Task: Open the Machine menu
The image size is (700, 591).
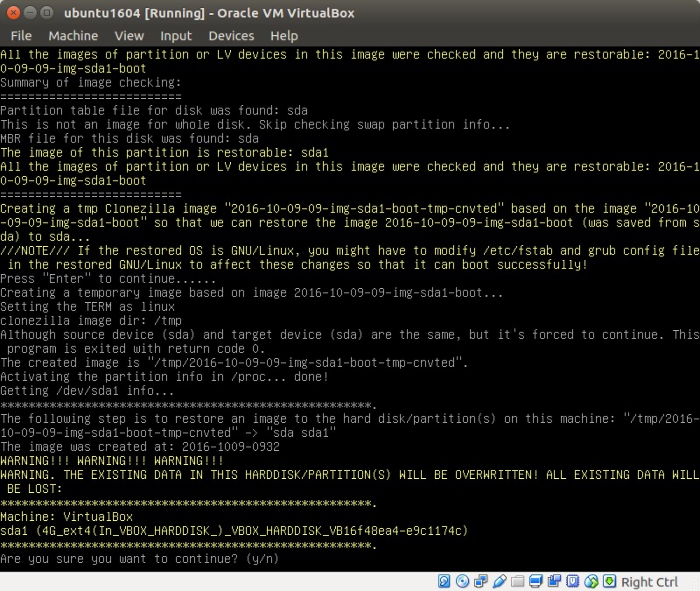Action: 73,36
